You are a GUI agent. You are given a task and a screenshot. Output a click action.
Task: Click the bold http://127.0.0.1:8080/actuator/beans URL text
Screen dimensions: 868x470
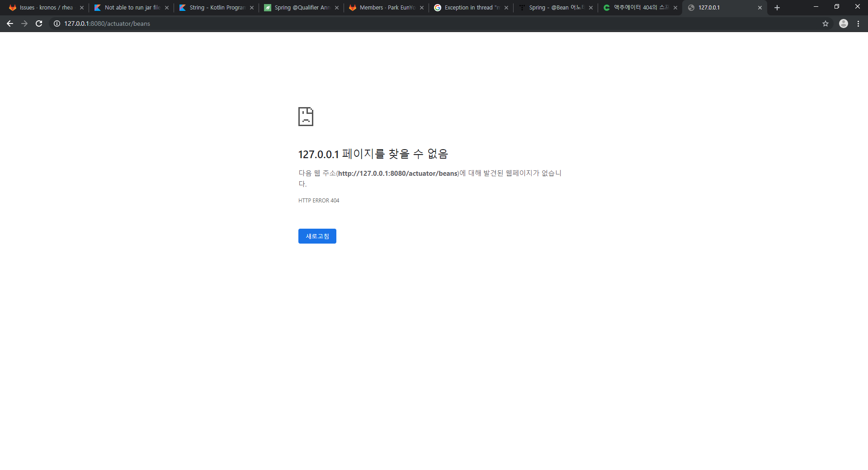pos(398,174)
